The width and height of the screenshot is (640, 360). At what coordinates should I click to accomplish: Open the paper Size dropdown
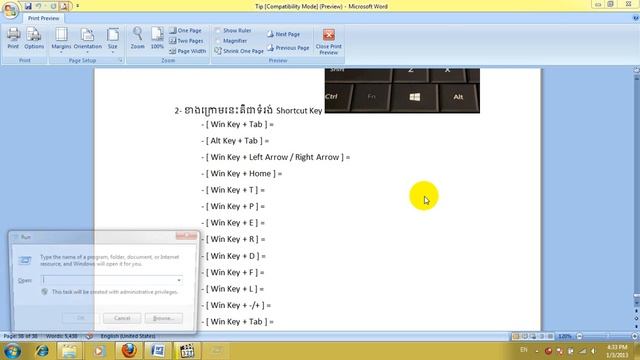(113, 40)
